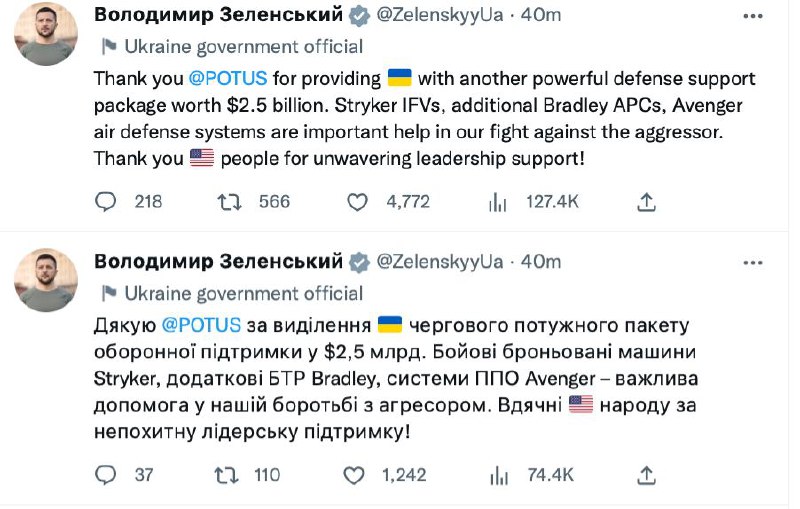
Task: Reply to the Ukrainian-language tweet
Action: point(106,474)
